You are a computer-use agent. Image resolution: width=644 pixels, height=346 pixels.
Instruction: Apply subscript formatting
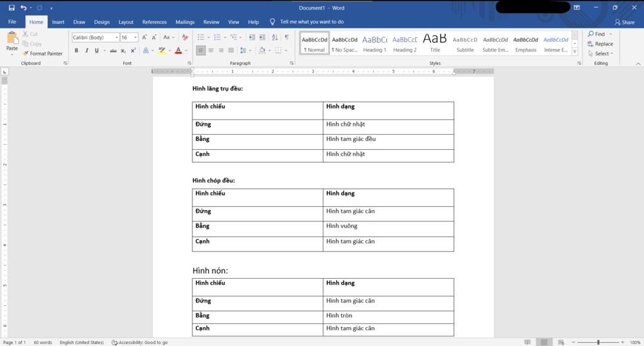[x=123, y=50]
